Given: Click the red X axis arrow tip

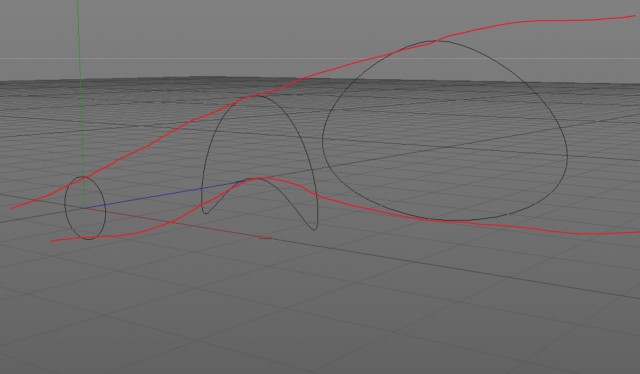Looking at the screenshot, I should pyautogui.click(x=266, y=238).
